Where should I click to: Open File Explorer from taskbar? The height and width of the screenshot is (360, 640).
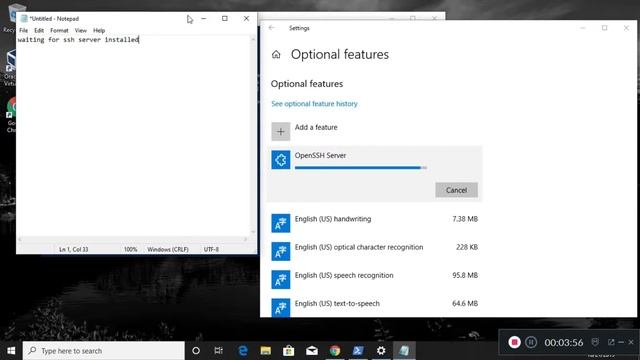(x=266, y=351)
